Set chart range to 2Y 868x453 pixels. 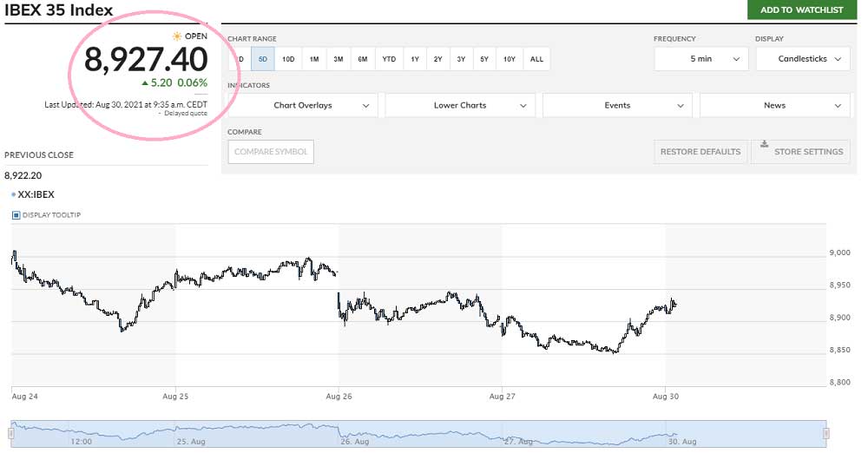click(437, 59)
